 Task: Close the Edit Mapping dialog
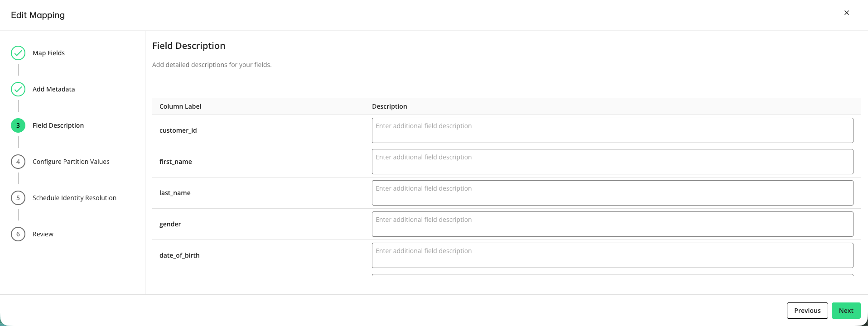pyautogui.click(x=846, y=13)
